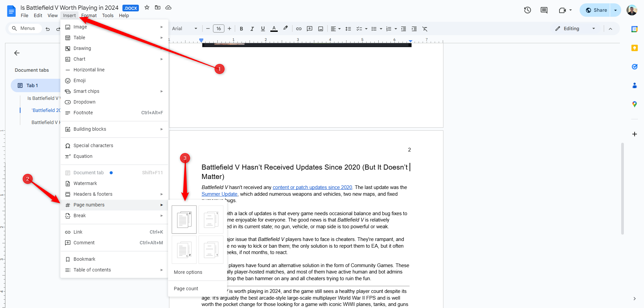Select Tab 1 in document tabs
This screenshot has width=644, height=308.
[x=36, y=85]
